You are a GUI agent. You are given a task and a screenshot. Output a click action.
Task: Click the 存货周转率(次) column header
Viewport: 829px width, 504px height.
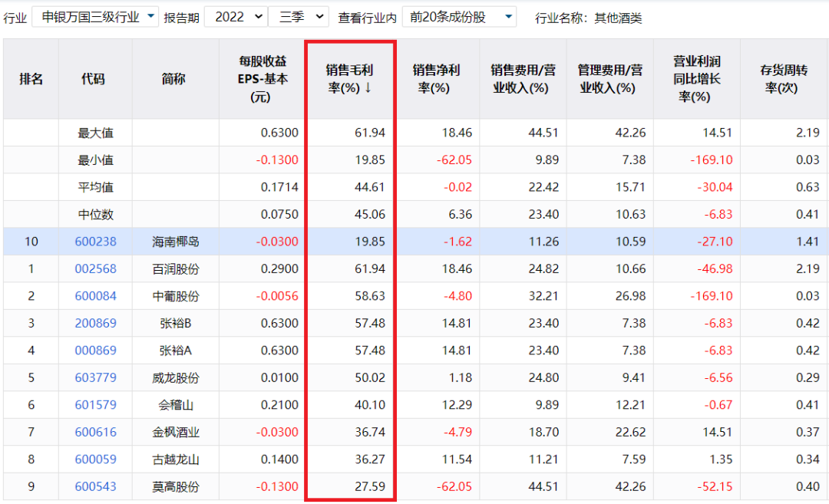784,79
